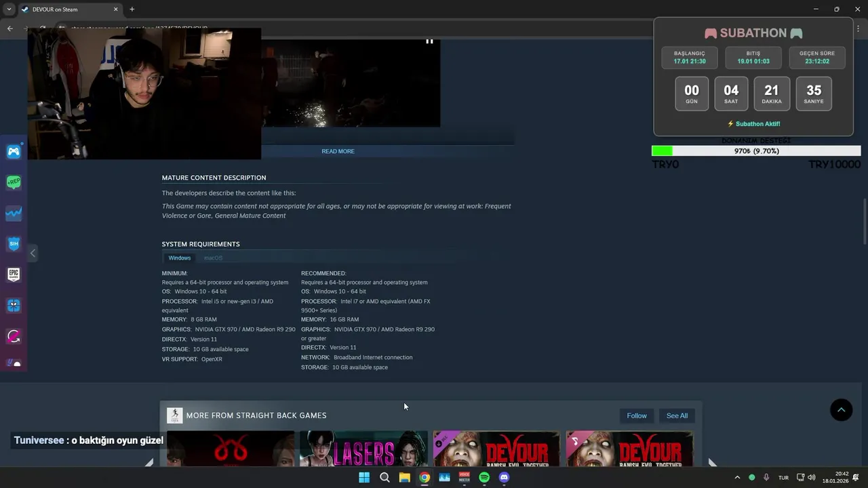Open the game controller sidebar icon

(x=14, y=152)
